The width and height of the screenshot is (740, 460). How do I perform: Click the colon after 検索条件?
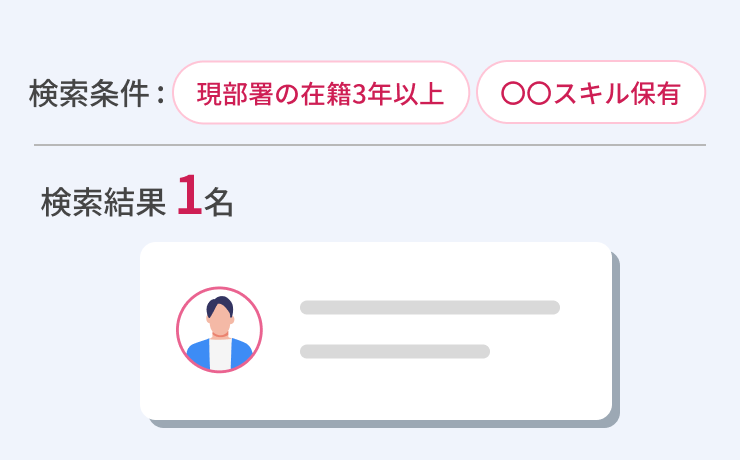[x=161, y=96]
